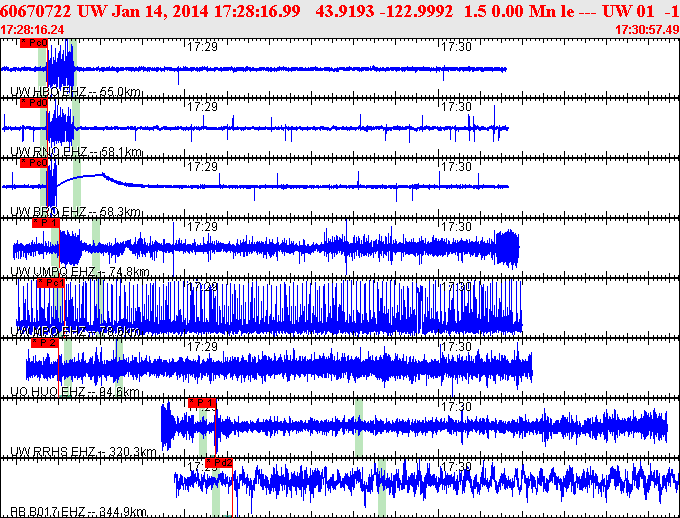
Task: Click the coordinates 43.9193 -122.9992 in header
Action: coord(384,11)
